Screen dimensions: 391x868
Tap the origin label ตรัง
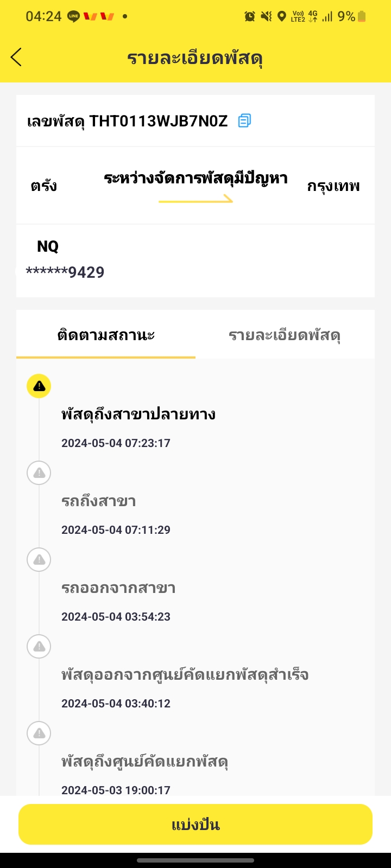[x=44, y=186]
